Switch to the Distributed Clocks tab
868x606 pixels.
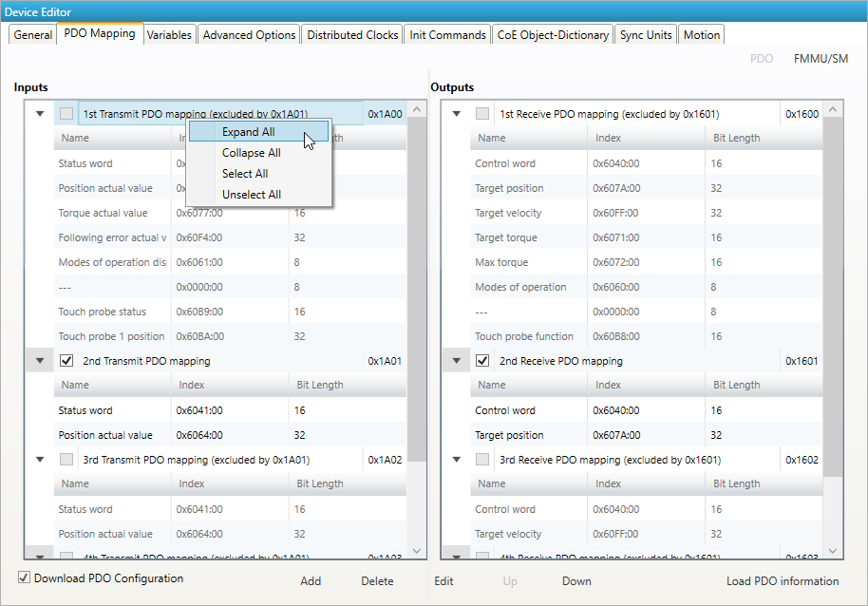[353, 35]
